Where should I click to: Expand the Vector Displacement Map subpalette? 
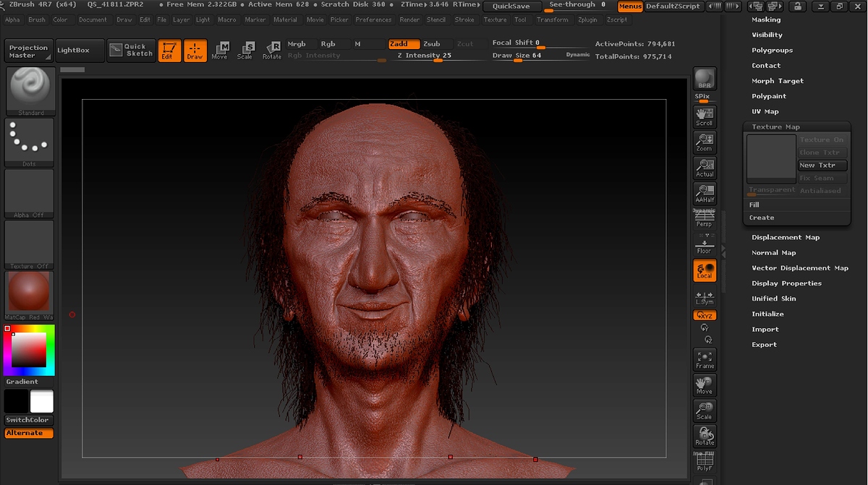(x=800, y=267)
